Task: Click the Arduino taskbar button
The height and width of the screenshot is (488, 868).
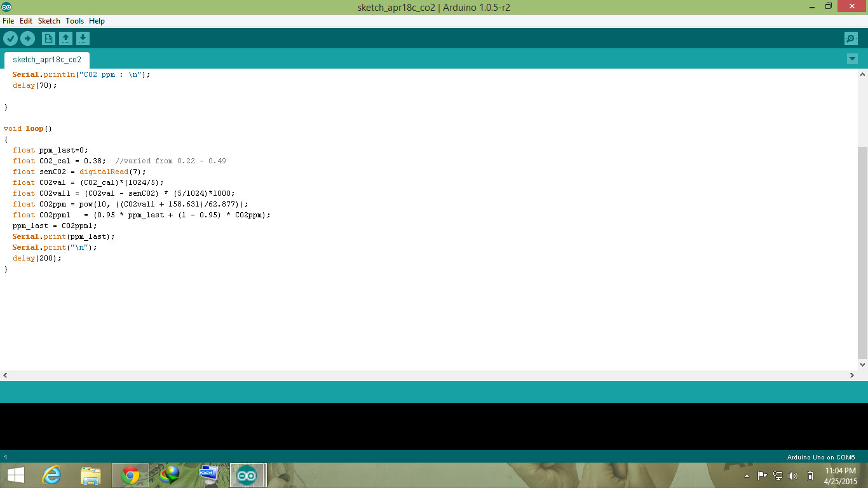Action: tap(247, 475)
